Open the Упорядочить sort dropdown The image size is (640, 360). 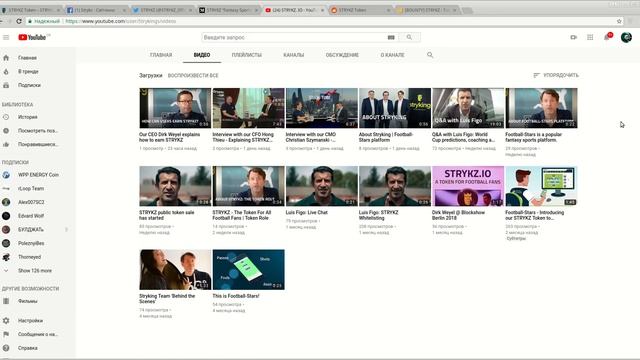click(556, 75)
